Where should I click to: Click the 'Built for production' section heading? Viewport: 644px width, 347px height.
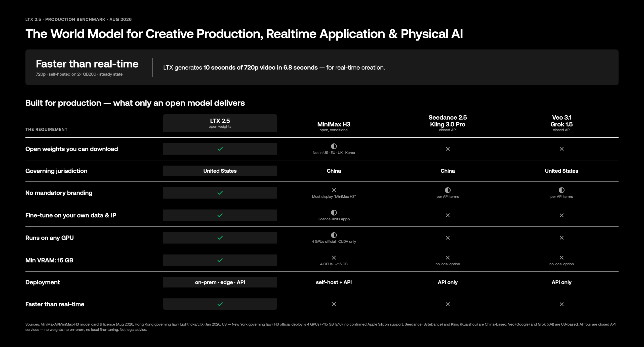point(135,103)
